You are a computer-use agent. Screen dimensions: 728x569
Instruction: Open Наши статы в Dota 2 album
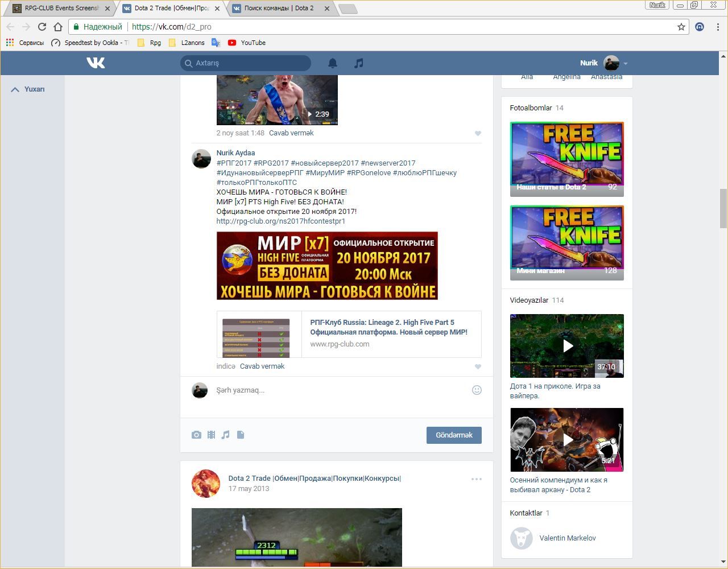coord(567,159)
